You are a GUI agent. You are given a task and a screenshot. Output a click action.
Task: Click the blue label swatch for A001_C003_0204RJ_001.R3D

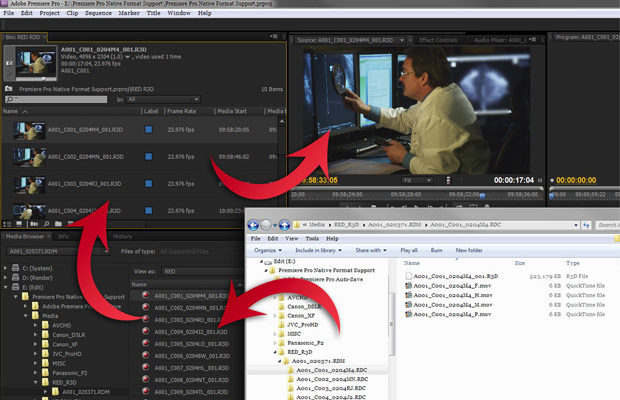pyautogui.click(x=149, y=183)
